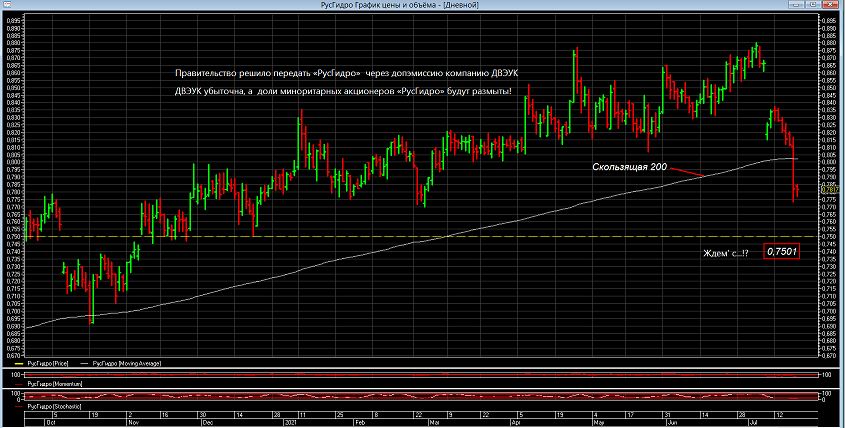Viewport: 845px width, 428px height.
Task: Click the red Momentum legend color line
Action: [20, 384]
